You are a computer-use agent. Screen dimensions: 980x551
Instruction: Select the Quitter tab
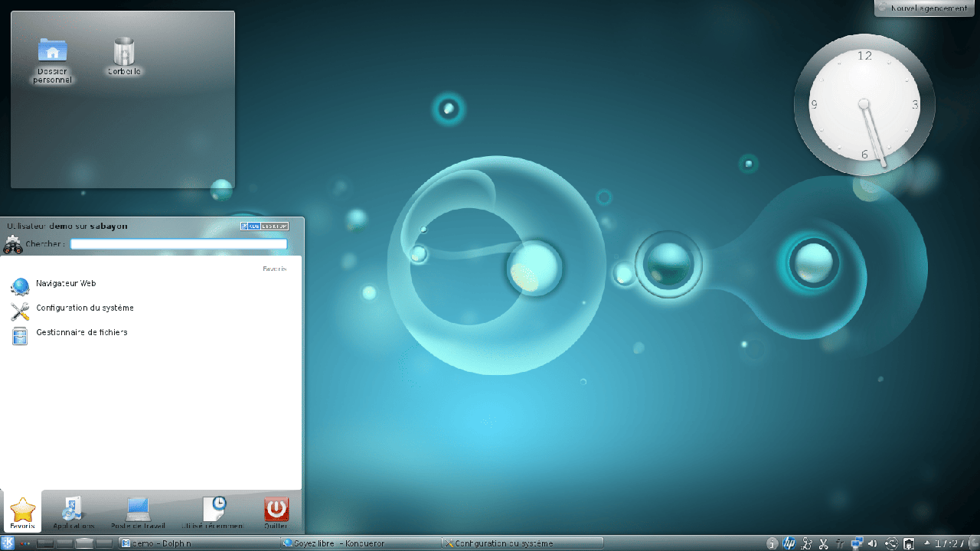pyautogui.click(x=276, y=513)
